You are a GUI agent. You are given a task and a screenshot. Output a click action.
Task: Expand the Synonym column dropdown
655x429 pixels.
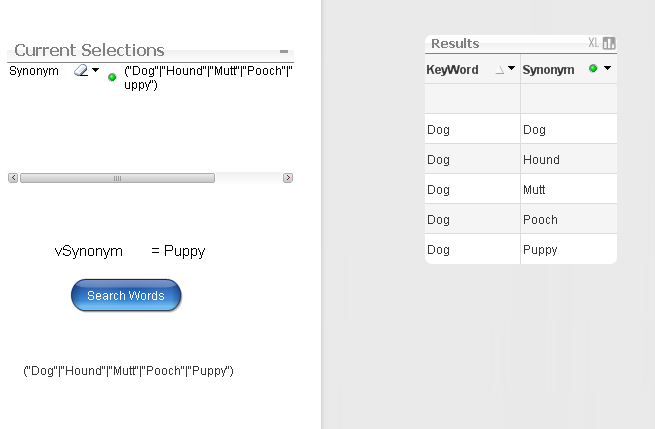click(x=607, y=69)
